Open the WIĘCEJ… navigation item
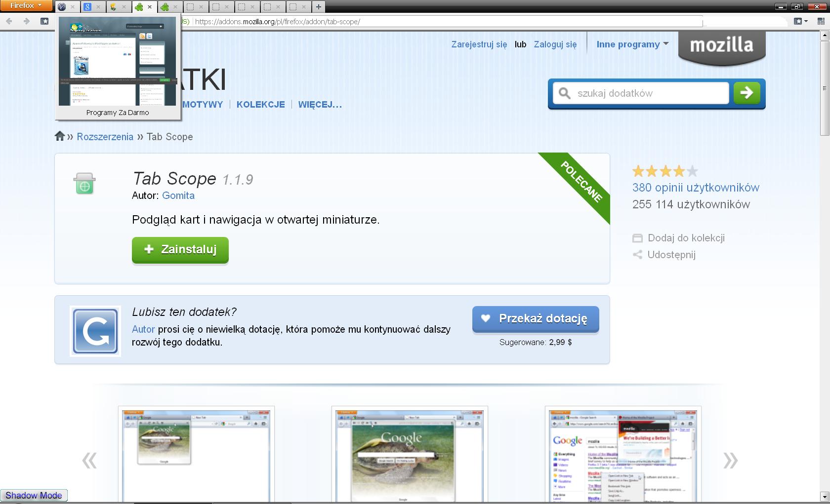830x504 pixels. pos(320,105)
